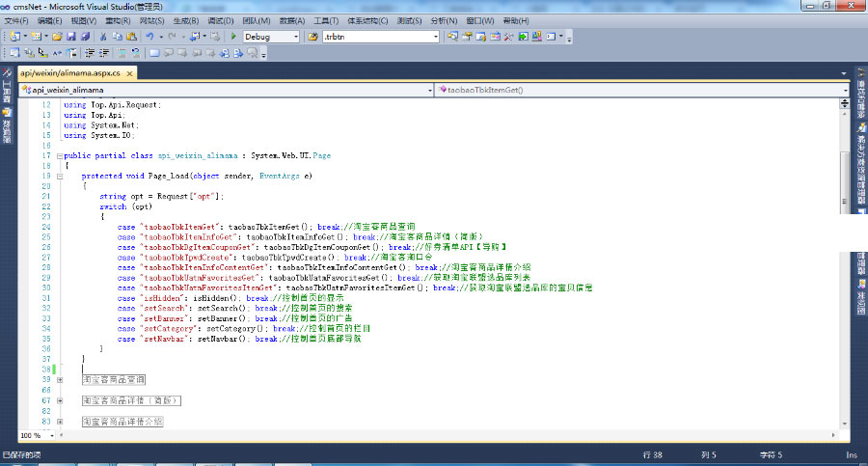Click the Paste clipboard icon
This screenshot has height=466, width=868.
pos(130,37)
